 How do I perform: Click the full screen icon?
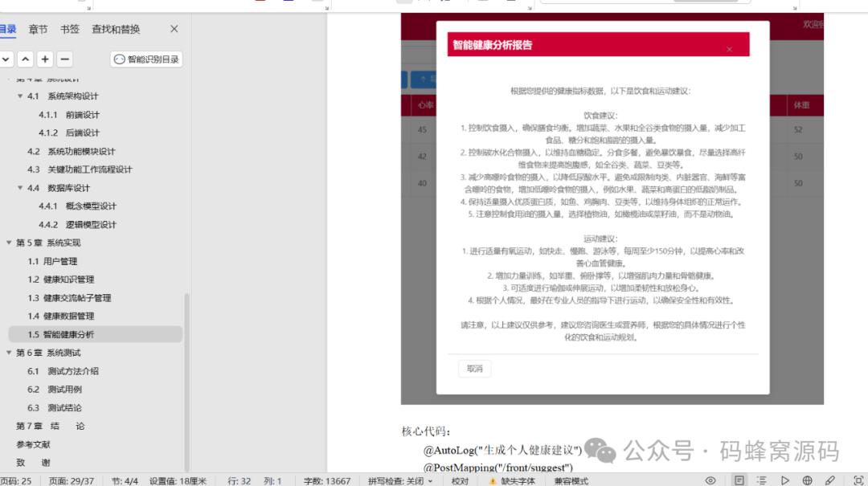[858, 480]
